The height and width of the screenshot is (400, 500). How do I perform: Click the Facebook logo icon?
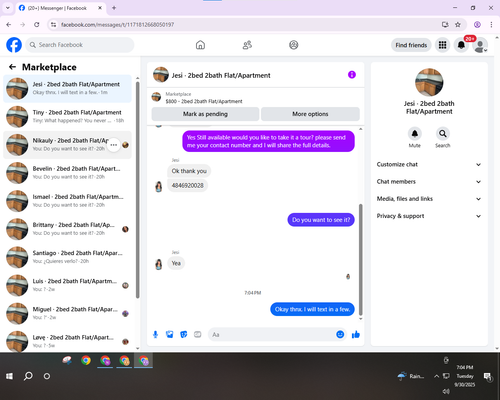(x=14, y=45)
